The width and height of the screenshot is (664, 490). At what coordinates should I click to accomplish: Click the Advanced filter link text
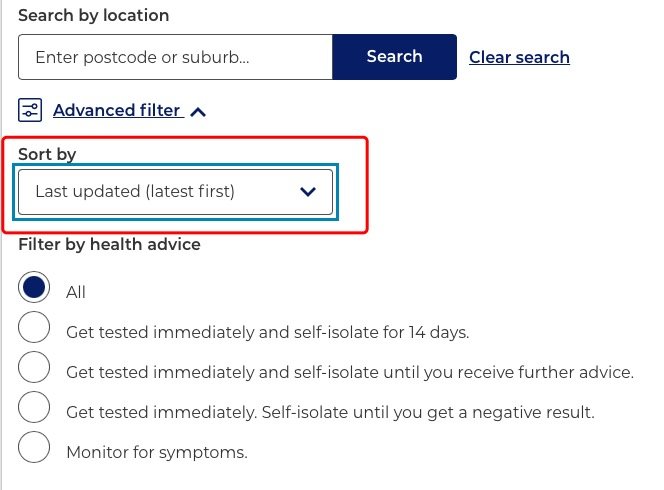[x=116, y=110]
